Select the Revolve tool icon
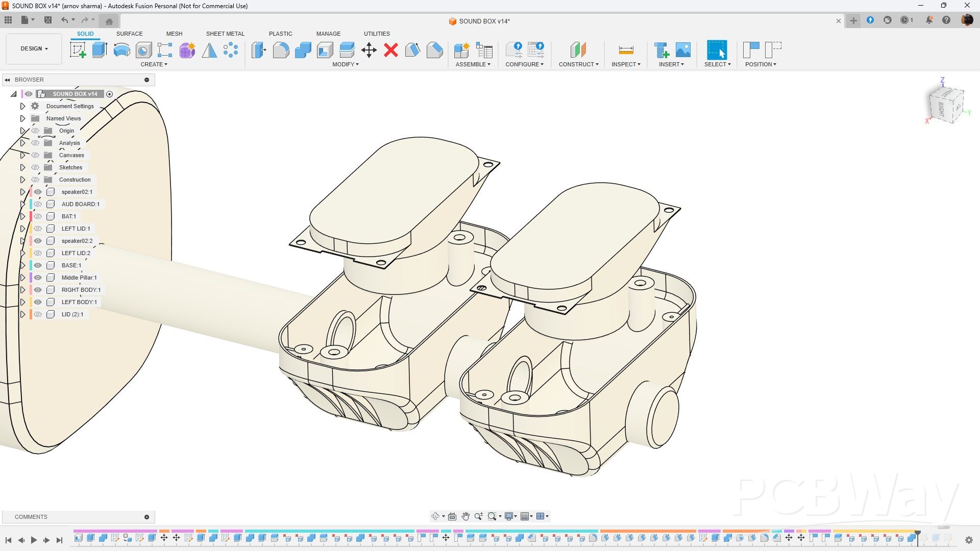Viewport: 980px width, 551px height. point(121,50)
